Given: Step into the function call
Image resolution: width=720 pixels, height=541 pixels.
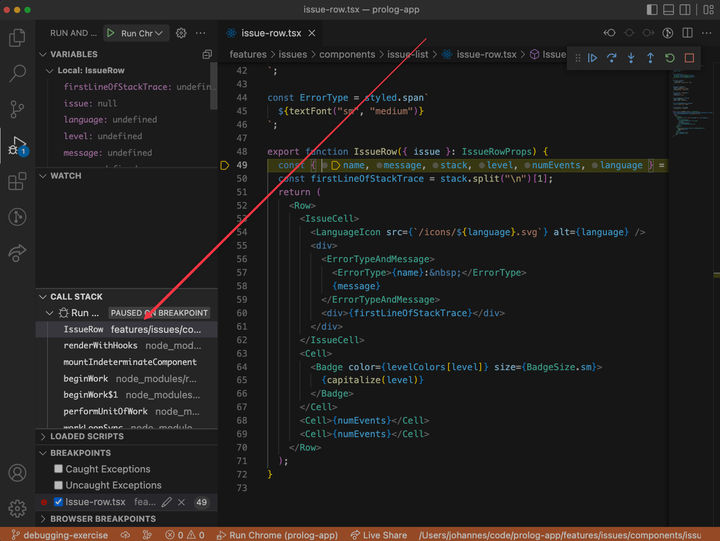Looking at the screenshot, I should 630,58.
